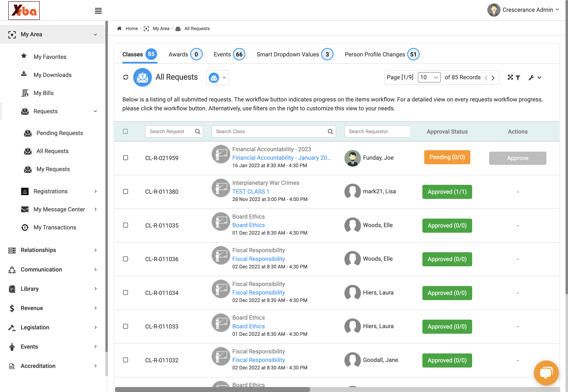Go to next page arrow
This screenshot has width=568, height=392.
point(493,78)
